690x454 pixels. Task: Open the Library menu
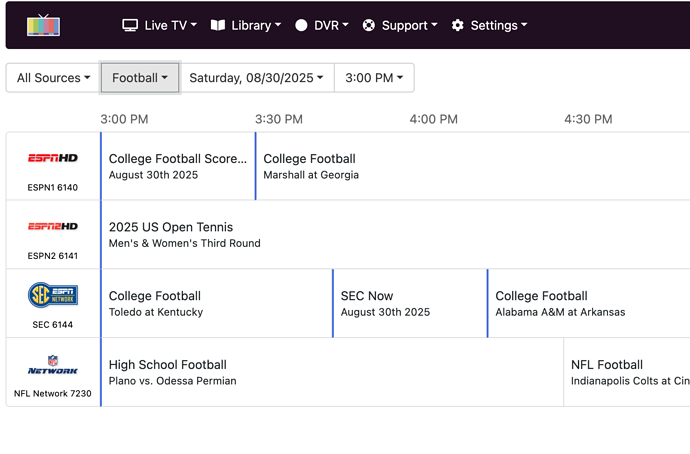point(245,25)
